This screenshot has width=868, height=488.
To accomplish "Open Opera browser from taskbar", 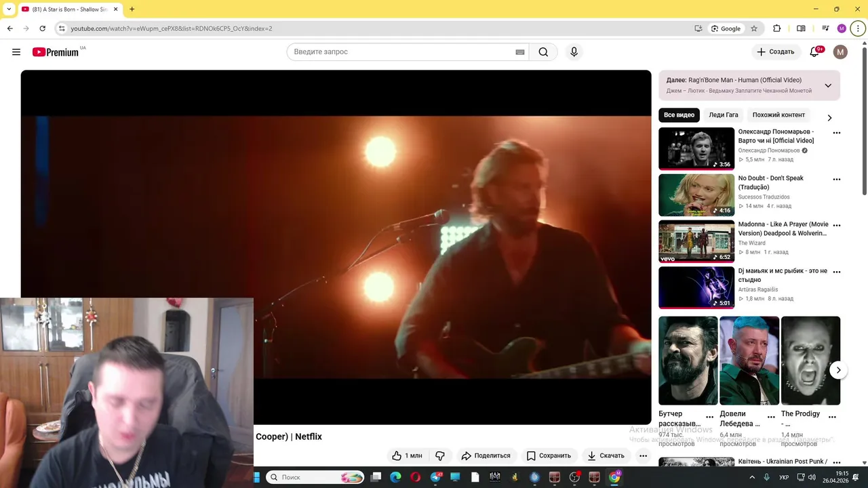I will click(x=415, y=477).
